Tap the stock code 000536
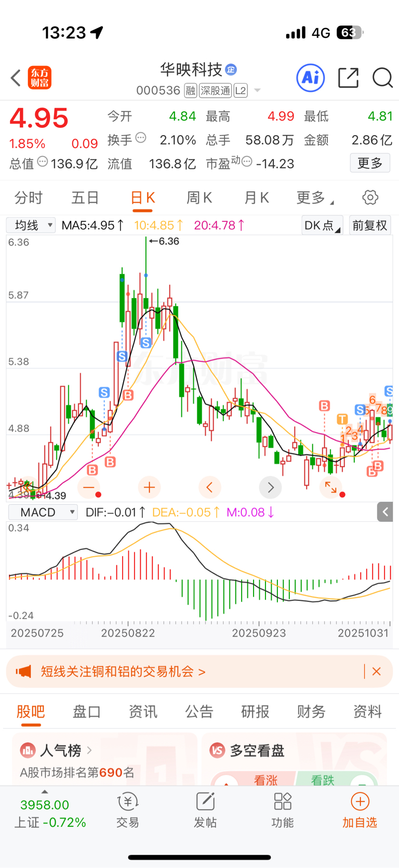Viewport: 399px width, 868px height. [158, 91]
